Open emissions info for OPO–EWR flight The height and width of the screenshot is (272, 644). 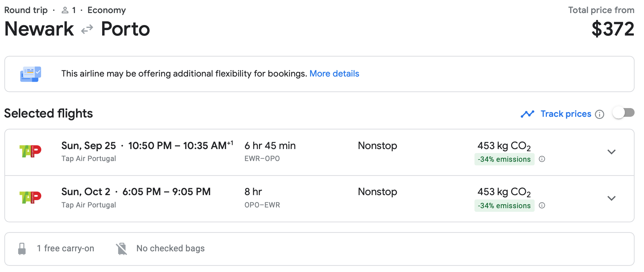point(542,205)
